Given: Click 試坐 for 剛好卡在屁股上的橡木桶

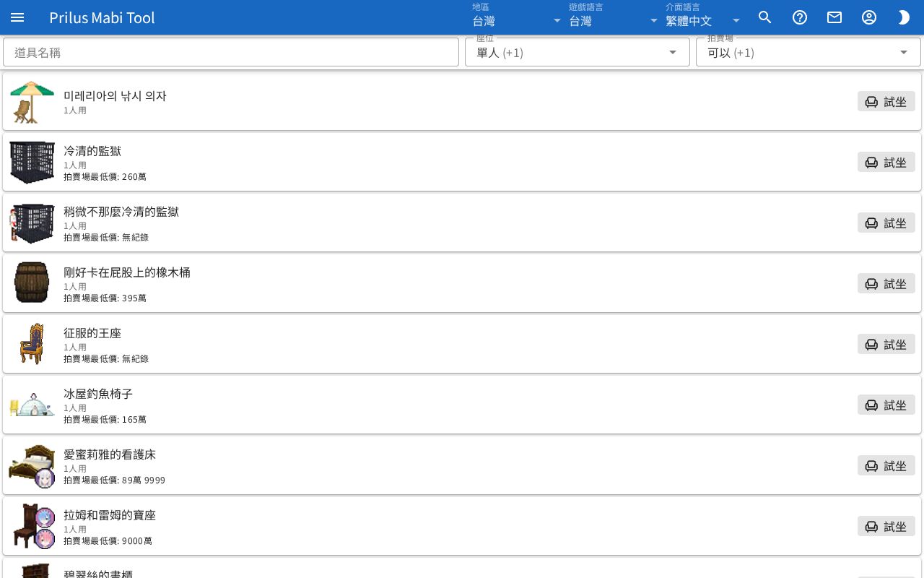Looking at the screenshot, I should click(886, 283).
